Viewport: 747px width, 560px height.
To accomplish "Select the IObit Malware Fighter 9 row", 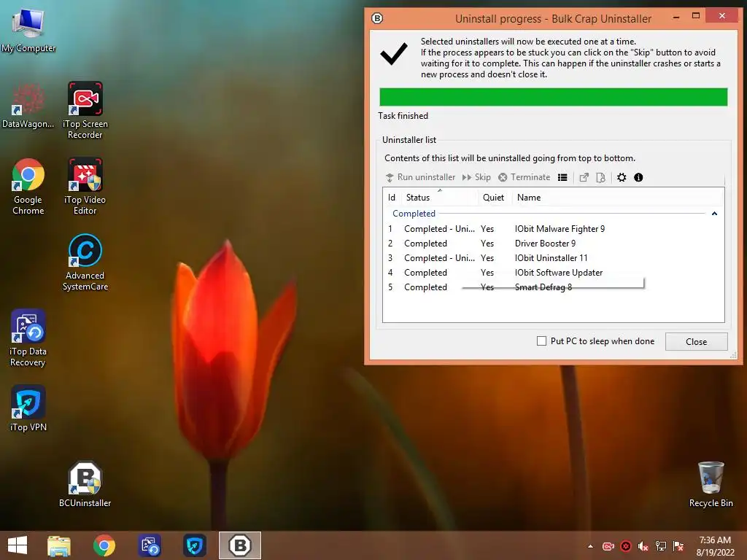I will 553,228.
